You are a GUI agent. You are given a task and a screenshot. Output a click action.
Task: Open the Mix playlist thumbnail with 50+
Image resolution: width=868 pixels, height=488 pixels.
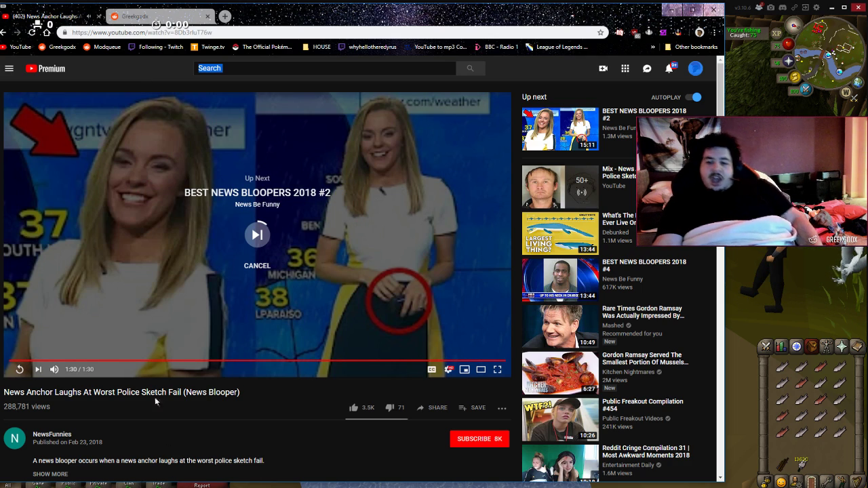point(560,187)
